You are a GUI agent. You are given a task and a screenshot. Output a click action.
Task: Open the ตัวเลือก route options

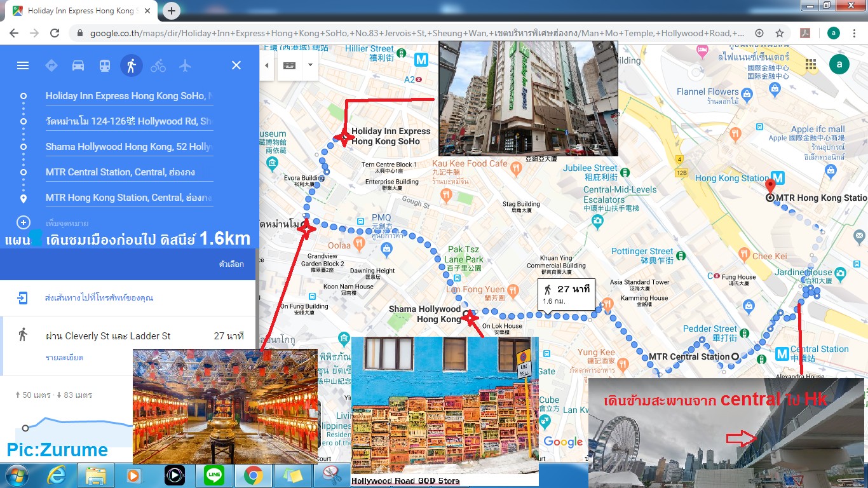click(x=231, y=264)
